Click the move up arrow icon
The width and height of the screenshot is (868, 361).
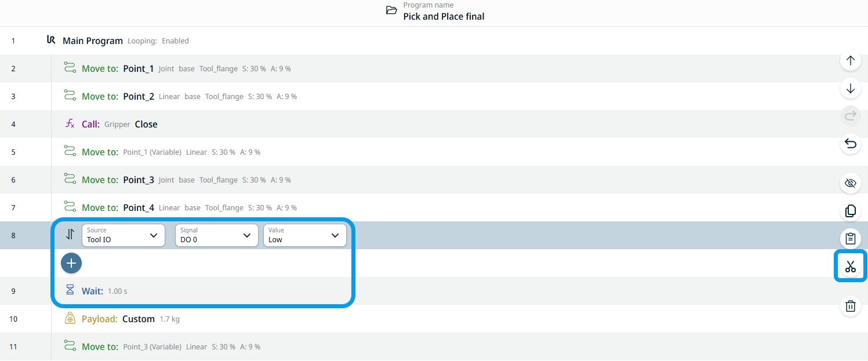850,60
